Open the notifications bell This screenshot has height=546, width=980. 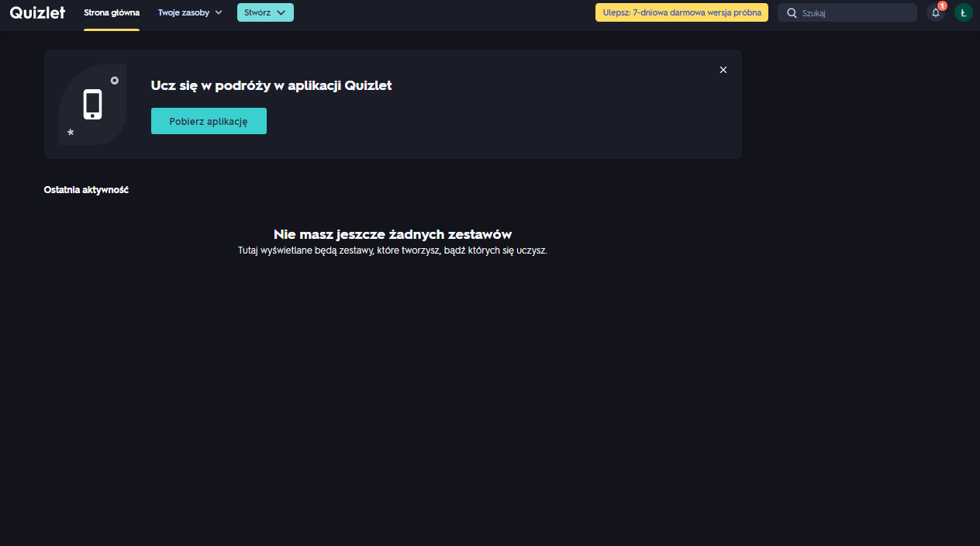pyautogui.click(x=936, y=12)
